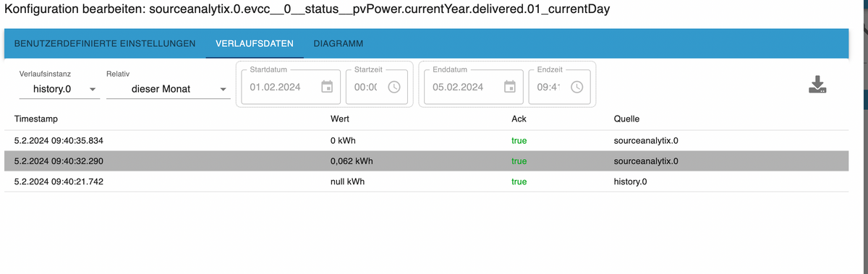The width and height of the screenshot is (868, 274).
Task: Open the Endzeit clock picker icon
Action: tap(577, 87)
